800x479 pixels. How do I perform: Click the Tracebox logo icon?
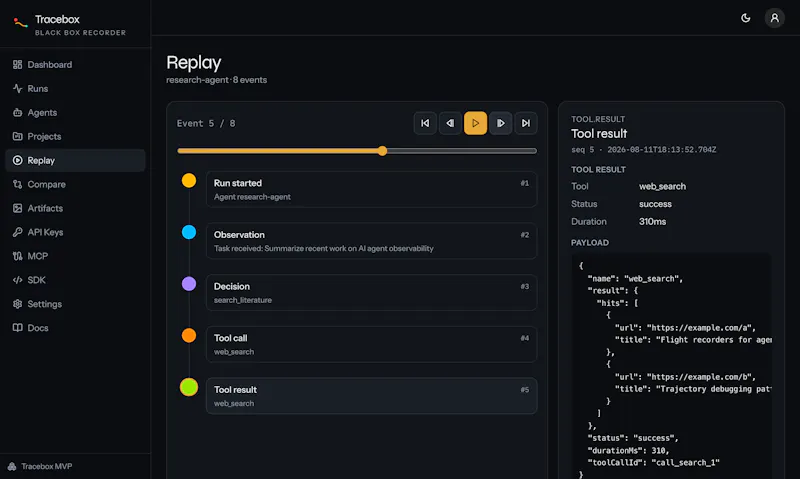tap(20, 23)
